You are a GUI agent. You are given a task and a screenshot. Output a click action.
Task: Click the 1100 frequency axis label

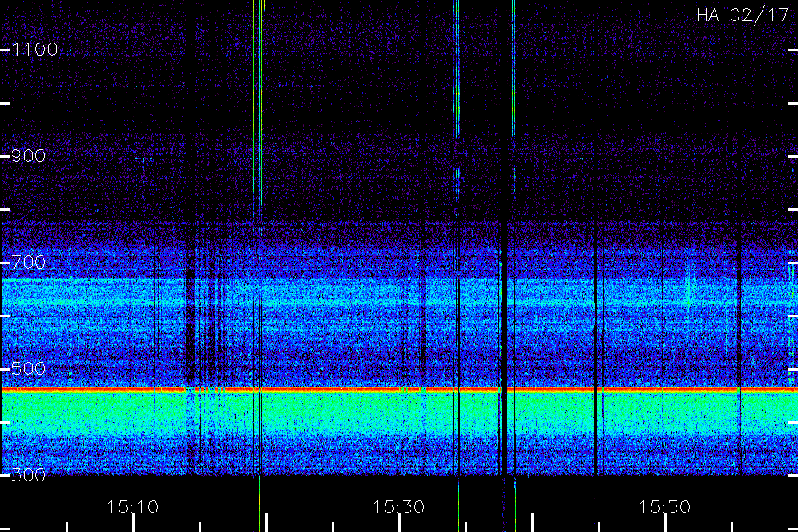[35, 50]
